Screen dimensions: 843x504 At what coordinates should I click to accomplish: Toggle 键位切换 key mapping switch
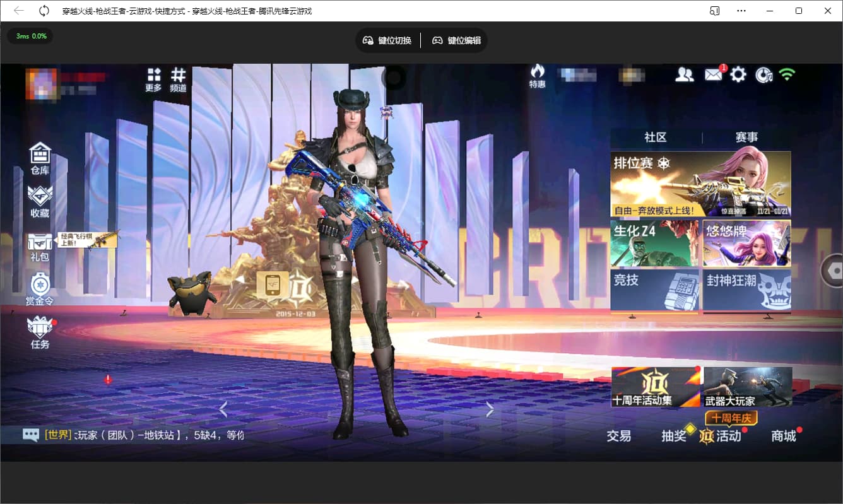coord(387,40)
